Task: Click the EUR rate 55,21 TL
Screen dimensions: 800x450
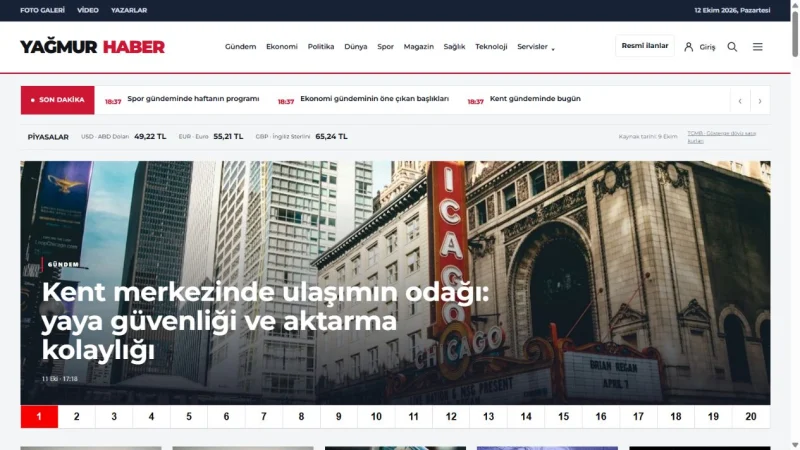Action: click(x=228, y=136)
